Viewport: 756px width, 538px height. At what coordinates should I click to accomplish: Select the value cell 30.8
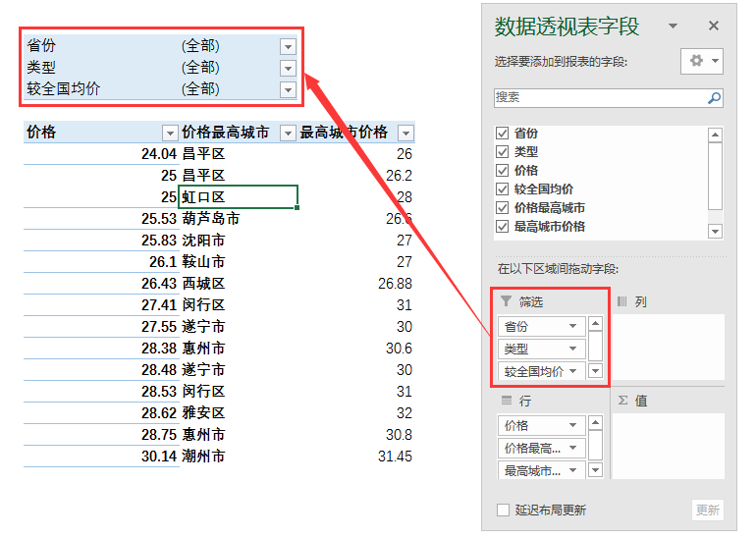(356, 434)
